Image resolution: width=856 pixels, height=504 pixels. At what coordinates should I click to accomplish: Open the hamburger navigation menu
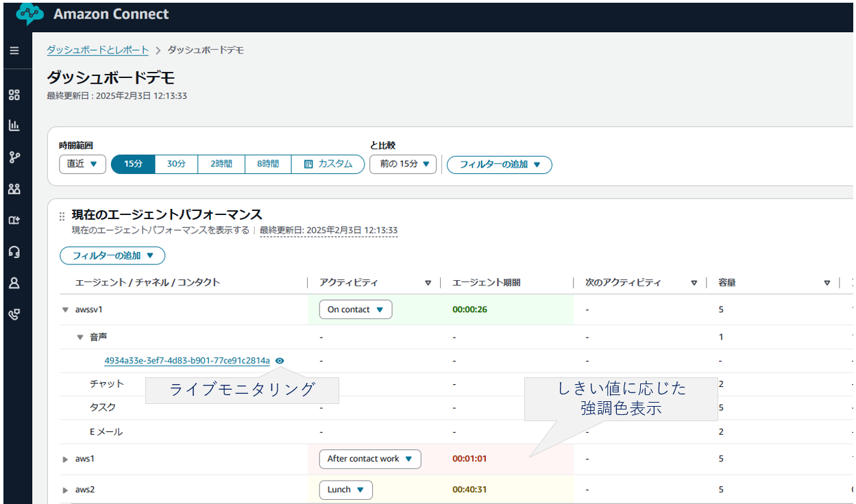pos(14,51)
